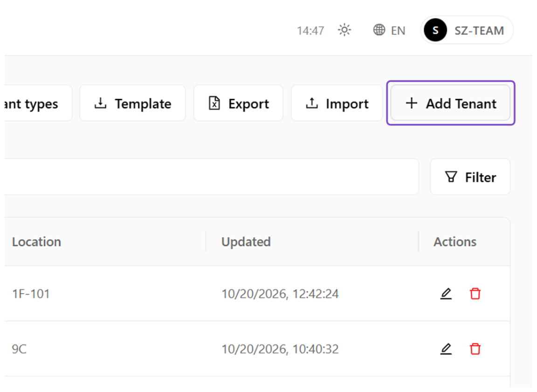Open the Filter options
537x392 pixels.
tap(470, 177)
